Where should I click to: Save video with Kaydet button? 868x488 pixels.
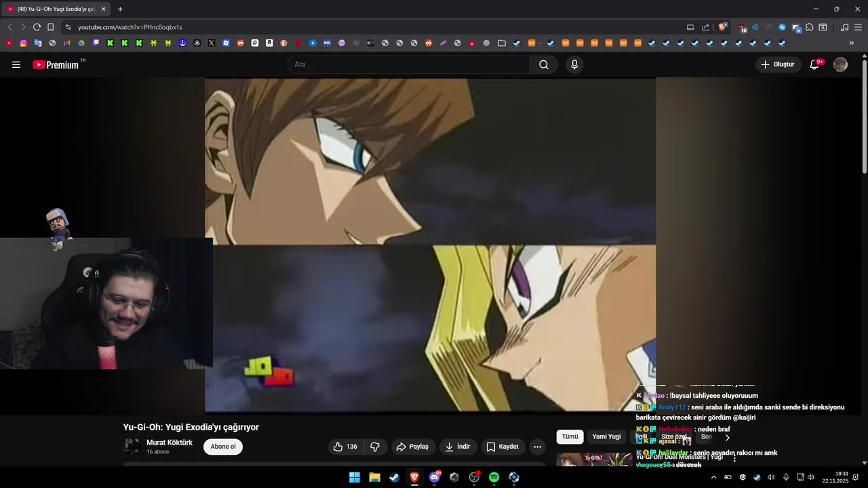(502, 447)
